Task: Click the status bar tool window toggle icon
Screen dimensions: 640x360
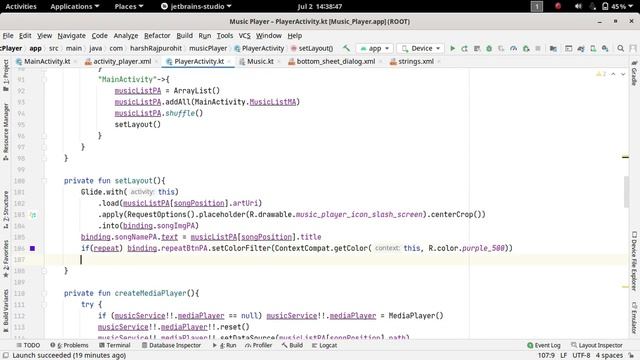Action: (x=6, y=356)
